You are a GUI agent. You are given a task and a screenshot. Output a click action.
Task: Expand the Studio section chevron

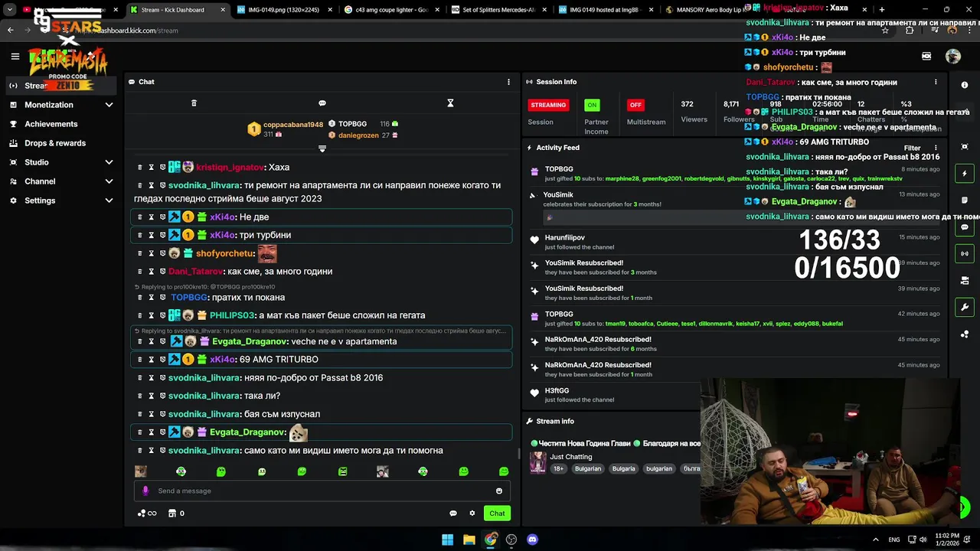(x=109, y=162)
